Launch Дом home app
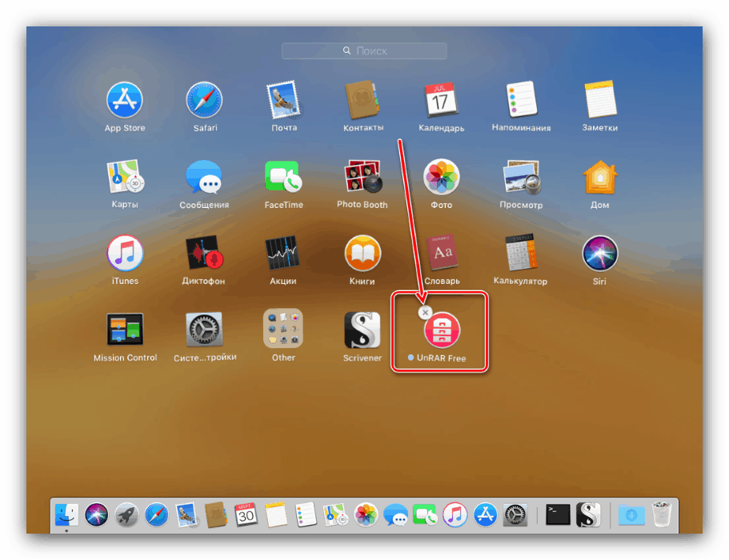The width and height of the screenshot is (729, 560). coord(600,177)
